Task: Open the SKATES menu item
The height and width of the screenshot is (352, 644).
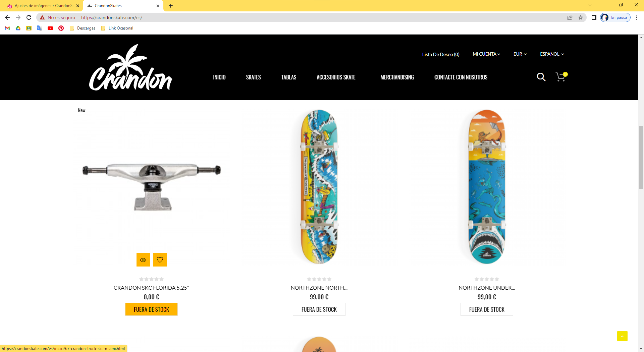Action: (x=253, y=77)
